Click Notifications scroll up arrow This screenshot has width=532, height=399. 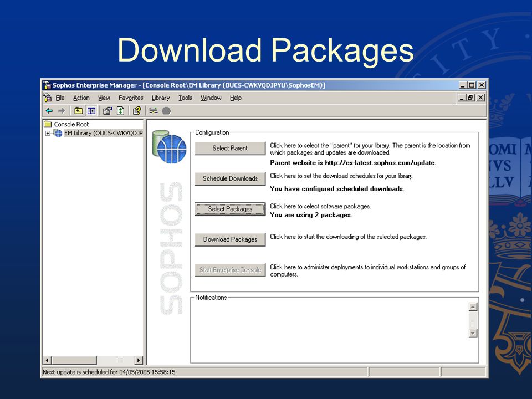pos(473,306)
